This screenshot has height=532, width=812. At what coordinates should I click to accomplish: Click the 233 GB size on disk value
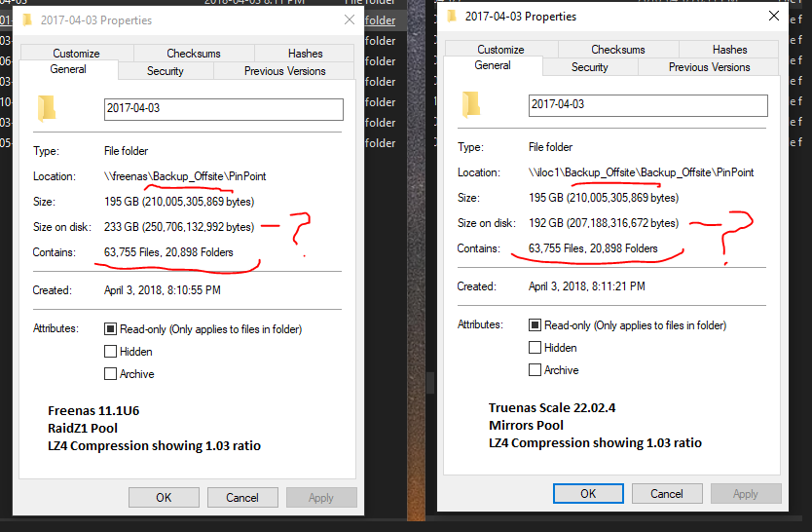coord(179,227)
